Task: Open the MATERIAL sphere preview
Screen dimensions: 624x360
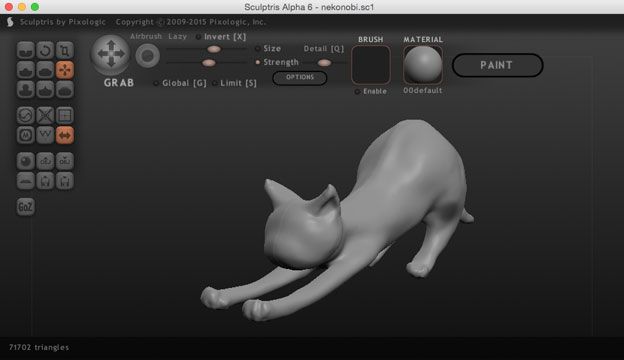Action: click(x=423, y=64)
